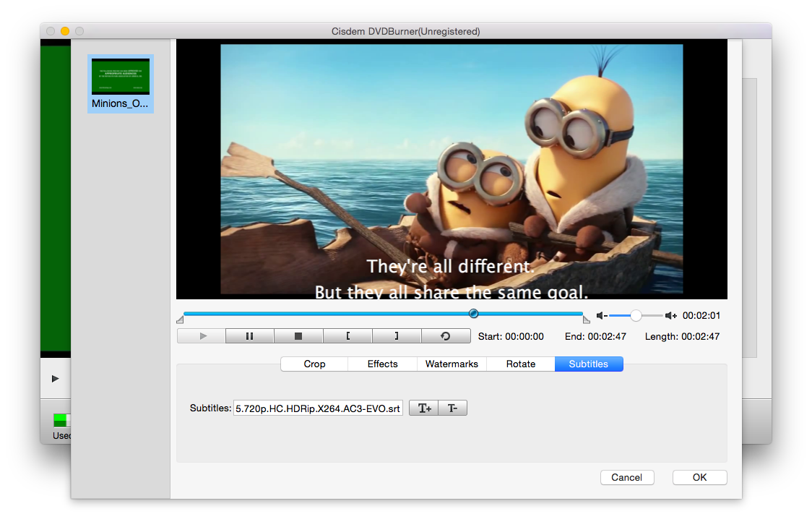812x514 pixels.
Task: Increase subtitle font size with T+ icon
Action: point(424,407)
